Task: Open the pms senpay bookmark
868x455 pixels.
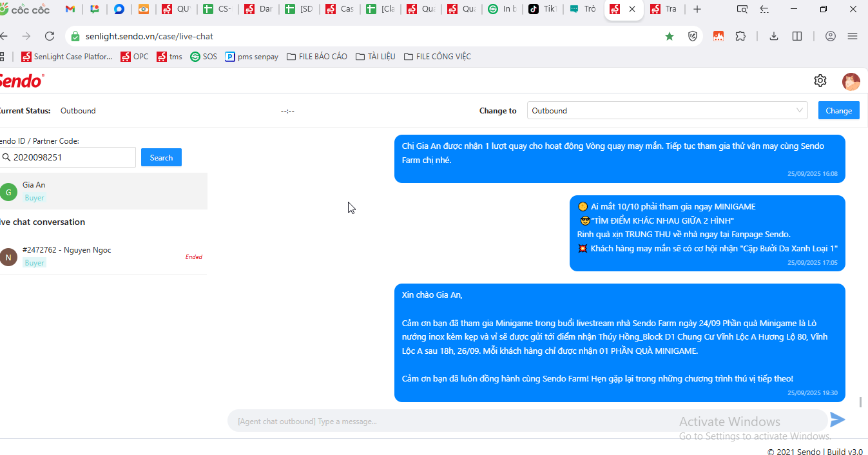Action: [x=252, y=57]
